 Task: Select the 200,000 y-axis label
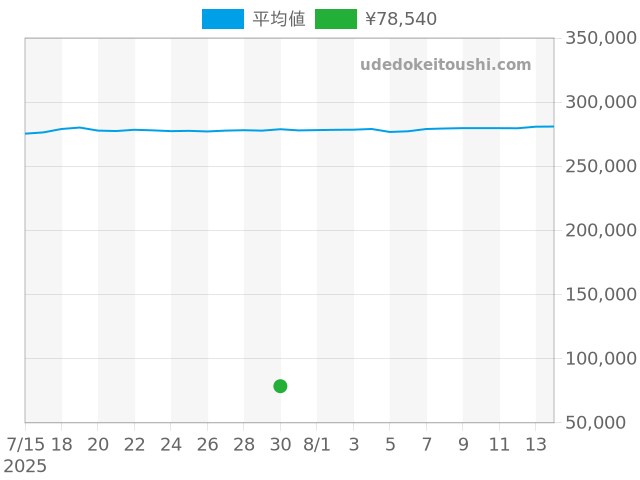tap(601, 230)
